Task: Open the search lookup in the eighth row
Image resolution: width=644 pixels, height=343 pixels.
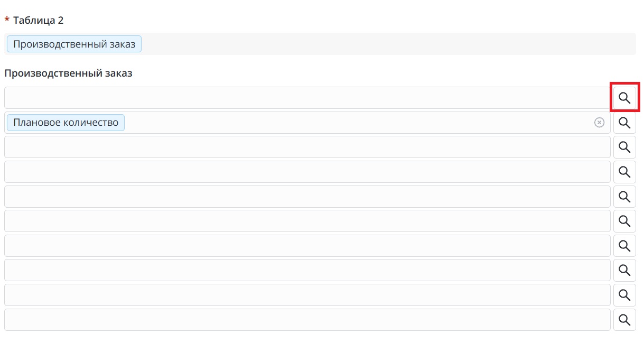Action: pyautogui.click(x=624, y=270)
